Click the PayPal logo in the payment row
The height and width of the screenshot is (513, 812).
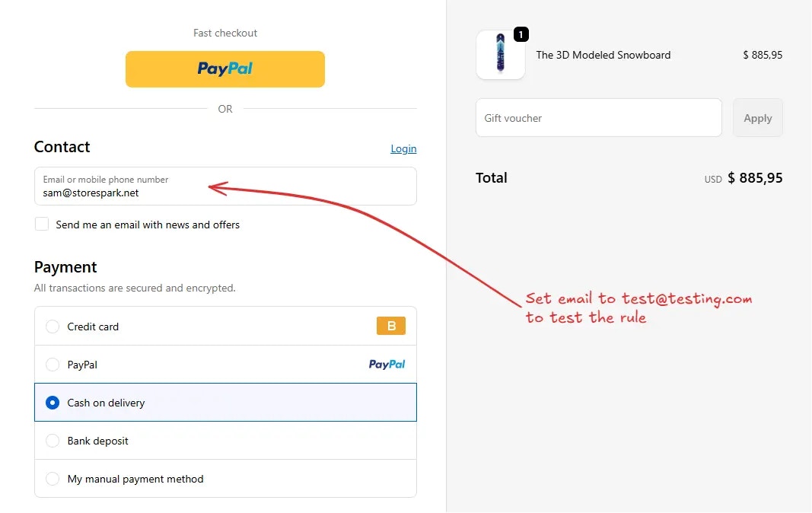tap(387, 365)
